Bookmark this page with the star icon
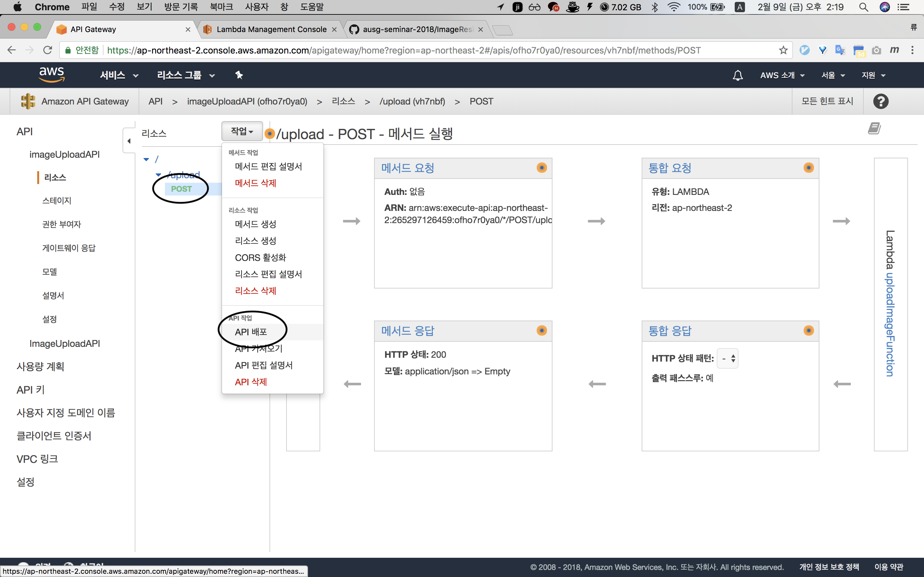 783,50
